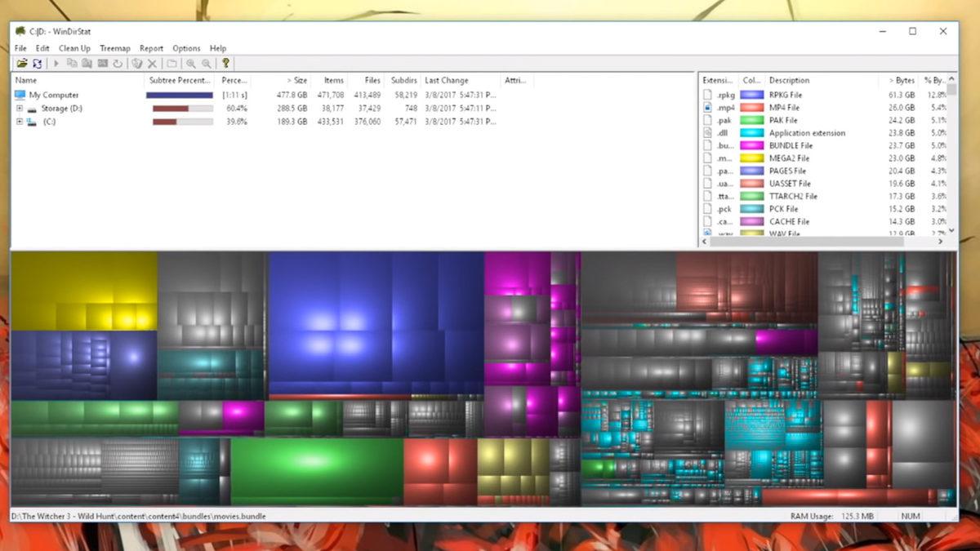Click the Zoom Out magnifier icon

click(205, 64)
